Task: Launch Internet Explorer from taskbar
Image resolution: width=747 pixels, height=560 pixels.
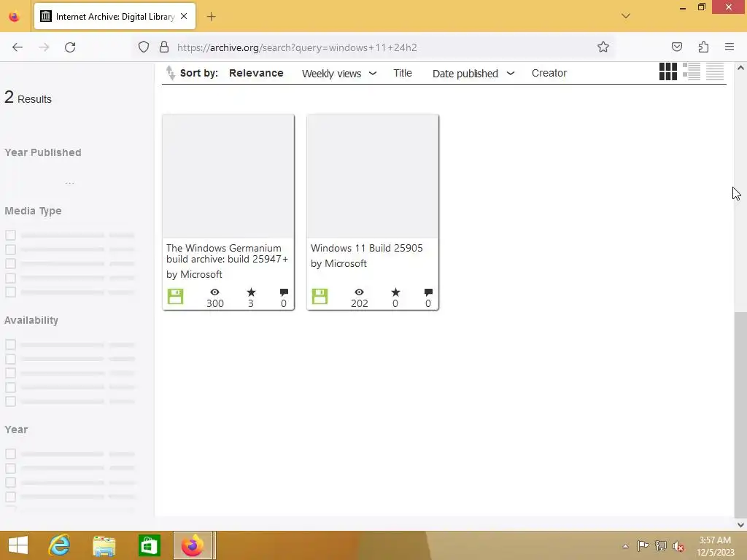Action: point(60,545)
